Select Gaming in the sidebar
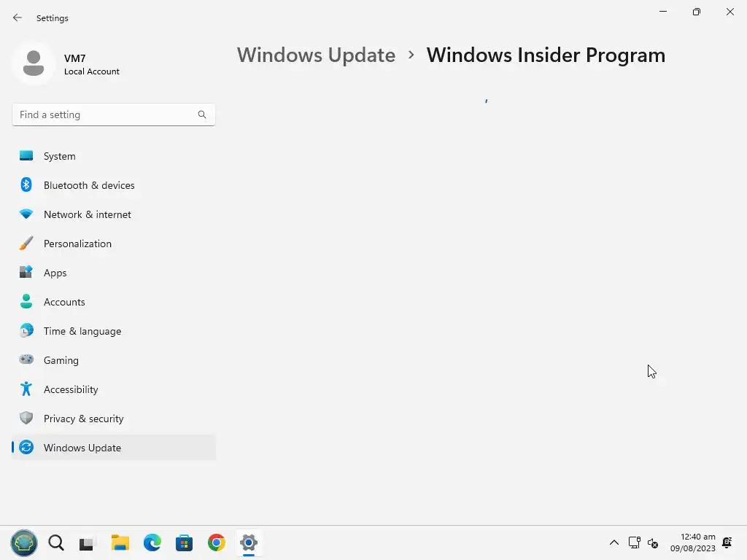747x560 pixels. coord(113,360)
